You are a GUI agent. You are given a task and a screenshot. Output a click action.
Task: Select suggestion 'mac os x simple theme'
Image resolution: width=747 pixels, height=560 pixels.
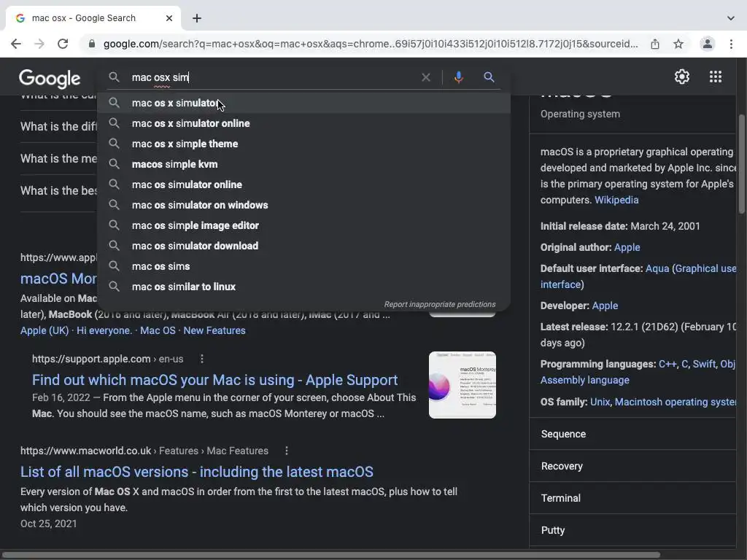click(304, 144)
